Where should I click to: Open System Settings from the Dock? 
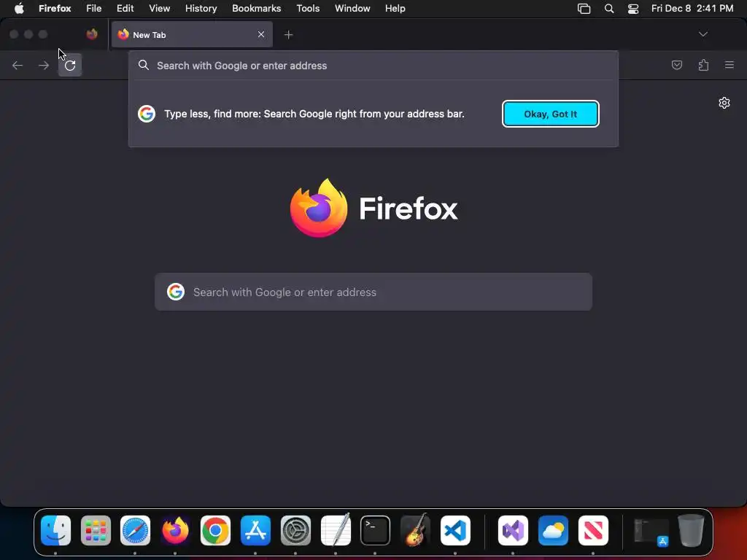coord(295,530)
